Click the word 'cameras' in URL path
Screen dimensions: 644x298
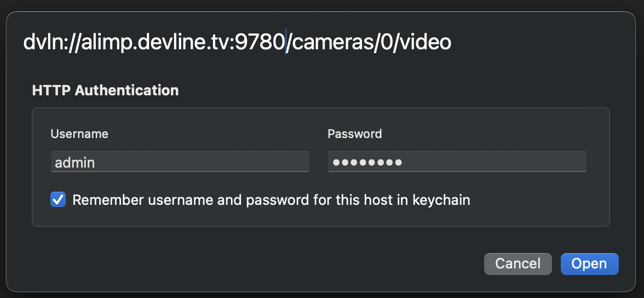pyautogui.click(x=330, y=42)
